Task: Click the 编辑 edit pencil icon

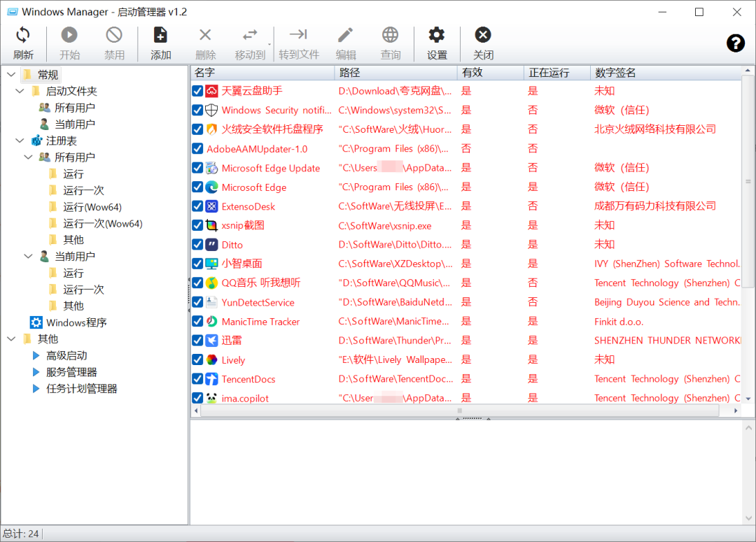Action: point(345,35)
